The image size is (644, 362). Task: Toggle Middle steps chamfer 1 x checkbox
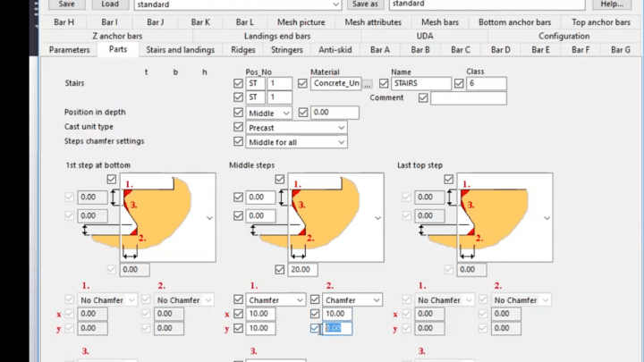click(238, 314)
